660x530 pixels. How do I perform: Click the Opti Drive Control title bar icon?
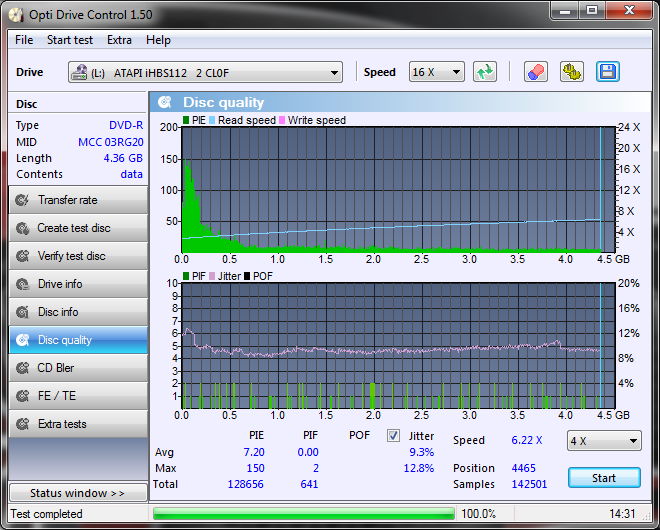[16, 15]
